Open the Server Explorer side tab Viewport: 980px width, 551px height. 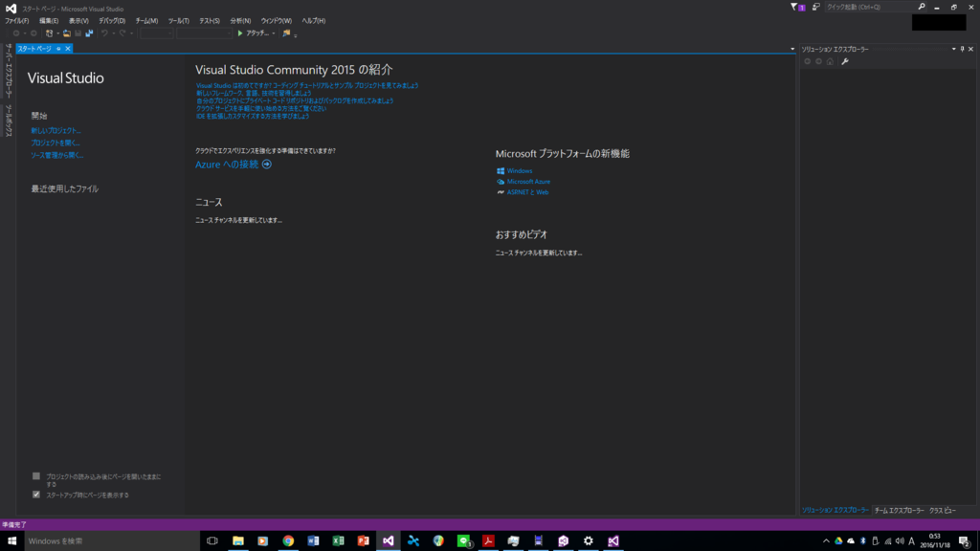click(9, 71)
